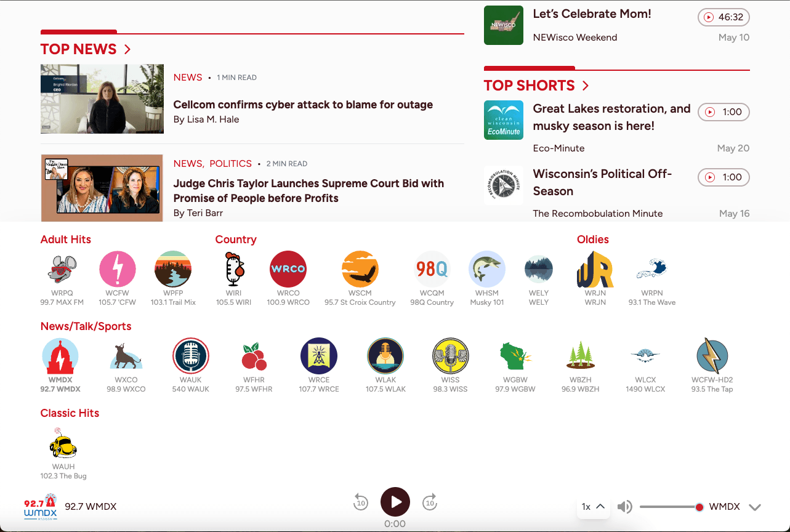The width and height of the screenshot is (790, 532).
Task: Open the TOP SHORTS heading link
Action: point(529,86)
